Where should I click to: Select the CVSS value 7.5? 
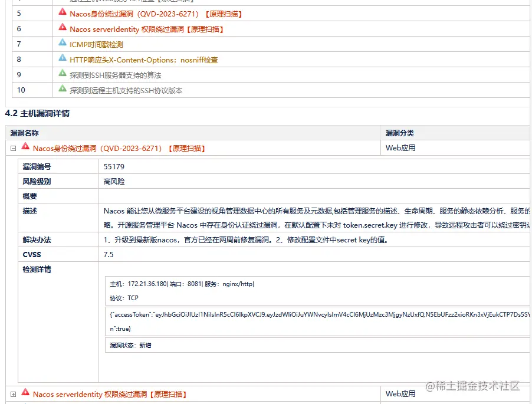coord(109,254)
